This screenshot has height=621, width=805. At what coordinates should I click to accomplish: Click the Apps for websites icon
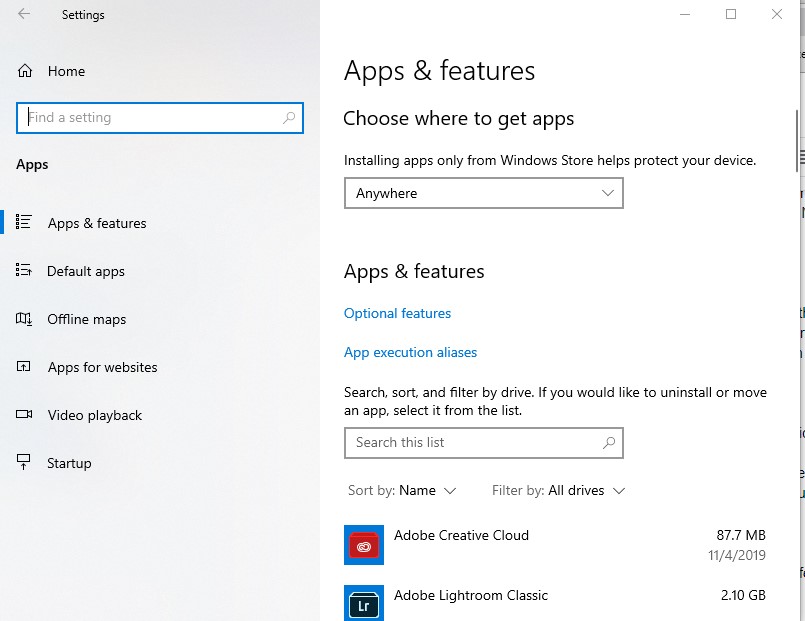tap(24, 366)
